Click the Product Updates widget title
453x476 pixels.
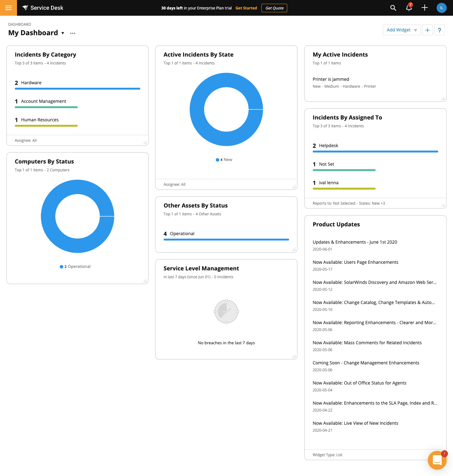click(x=336, y=224)
